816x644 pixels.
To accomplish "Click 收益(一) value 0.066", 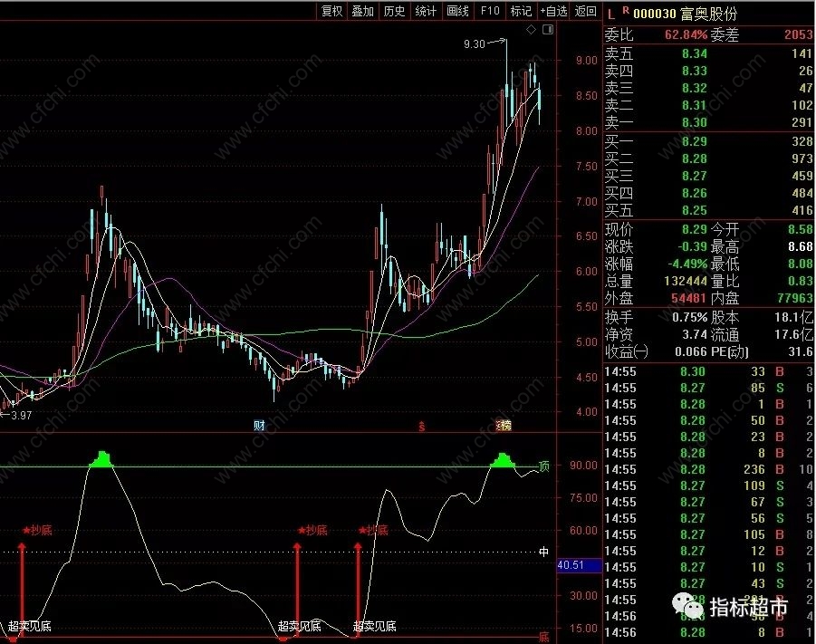I will pos(691,352).
